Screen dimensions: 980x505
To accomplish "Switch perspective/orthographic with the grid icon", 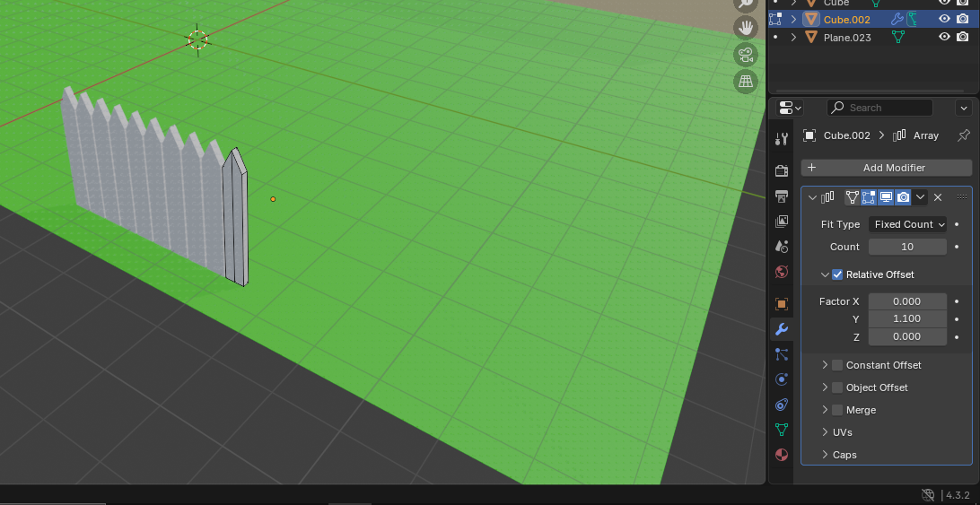I will [746, 82].
